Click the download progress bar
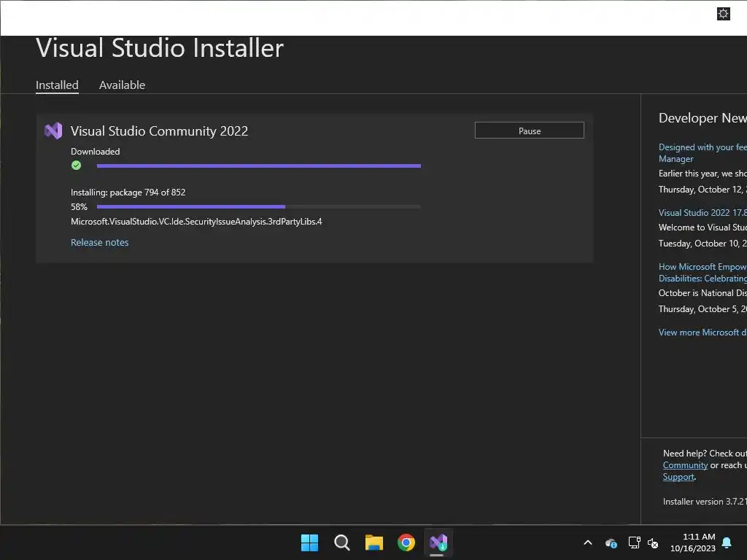 coord(259,166)
